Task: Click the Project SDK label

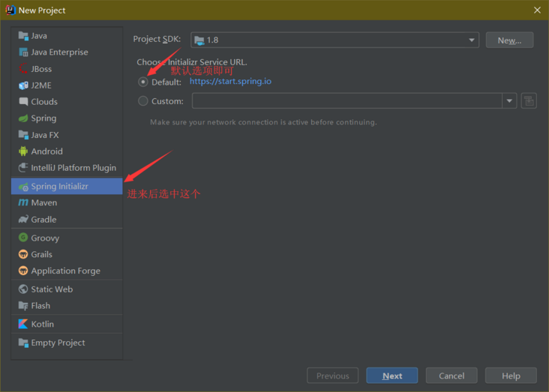Action: 157,39
